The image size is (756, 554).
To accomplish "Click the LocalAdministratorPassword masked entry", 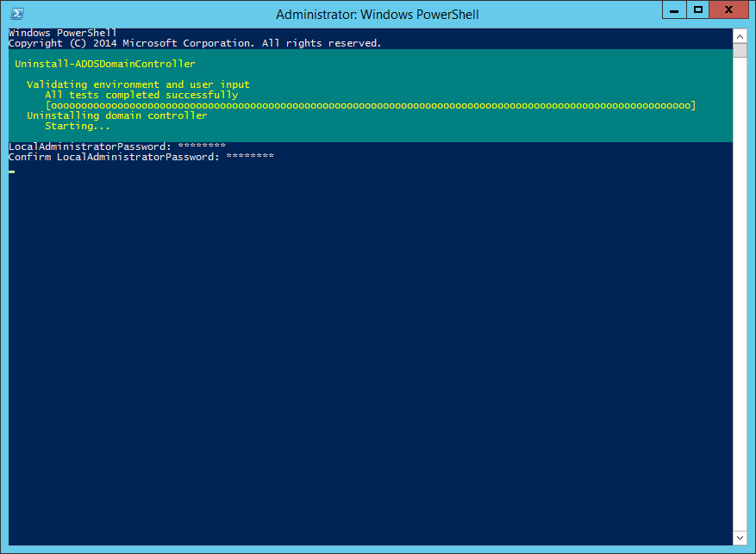I will [201, 146].
